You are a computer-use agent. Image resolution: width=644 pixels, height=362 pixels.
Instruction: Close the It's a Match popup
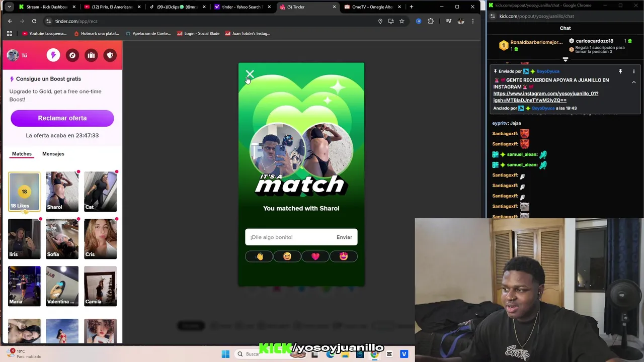click(250, 74)
